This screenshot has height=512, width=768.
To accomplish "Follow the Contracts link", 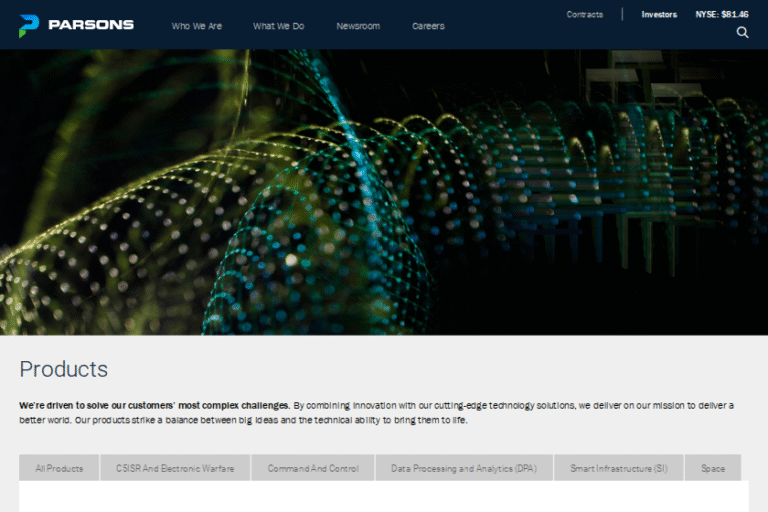I will (585, 14).
